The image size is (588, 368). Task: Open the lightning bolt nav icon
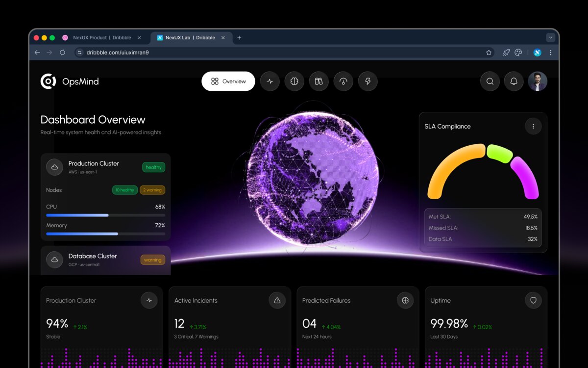(x=368, y=81)
